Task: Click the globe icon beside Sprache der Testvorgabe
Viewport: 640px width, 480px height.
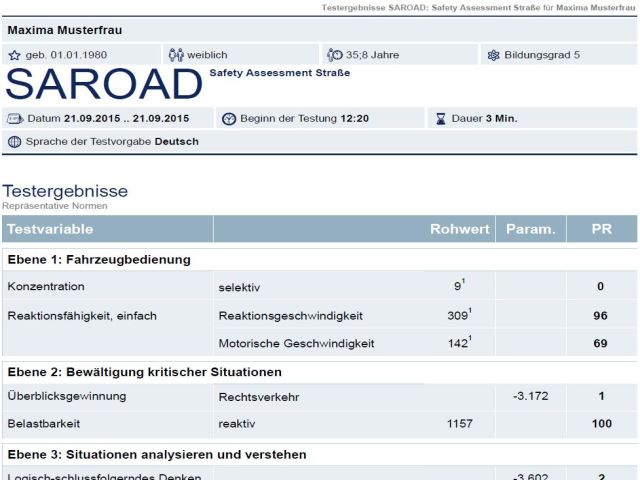Action: pos(14,142)
